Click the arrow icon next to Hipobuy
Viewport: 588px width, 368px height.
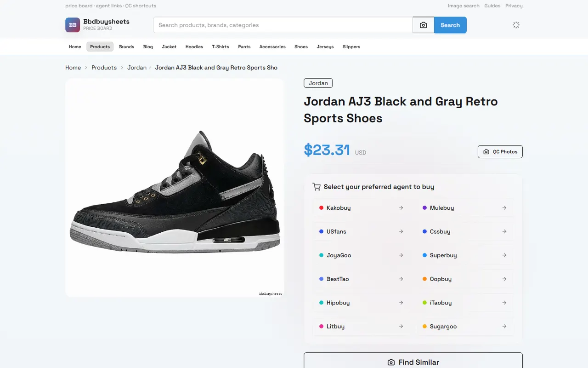point(401,303)
